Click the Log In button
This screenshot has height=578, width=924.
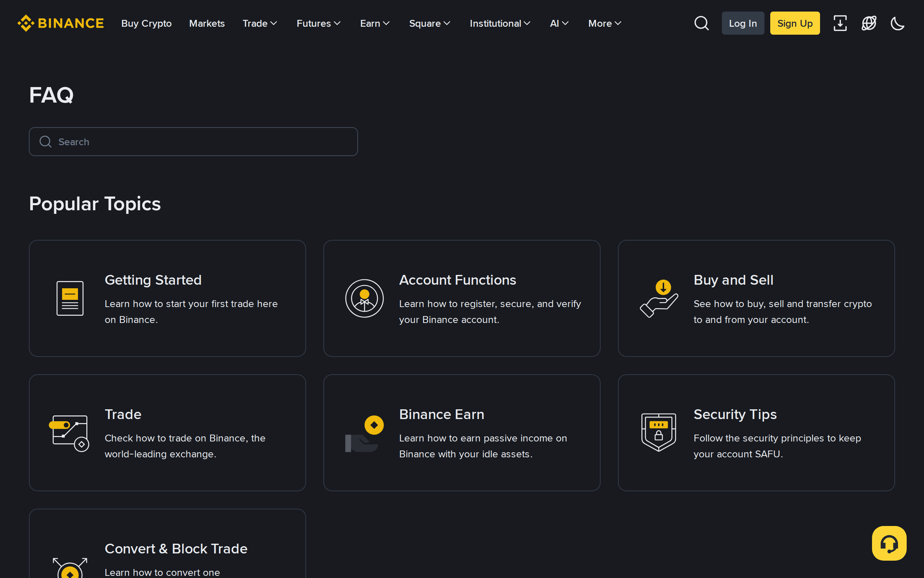point(743,23)
